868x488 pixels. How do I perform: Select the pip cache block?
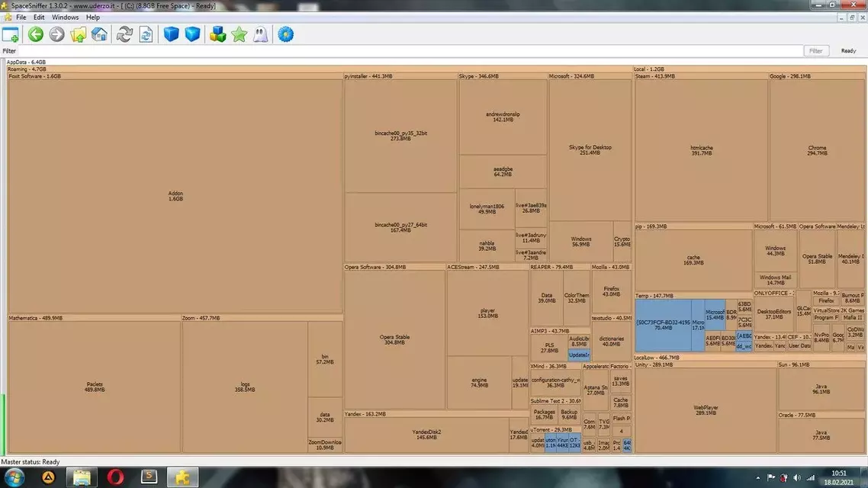click(693, 260)
